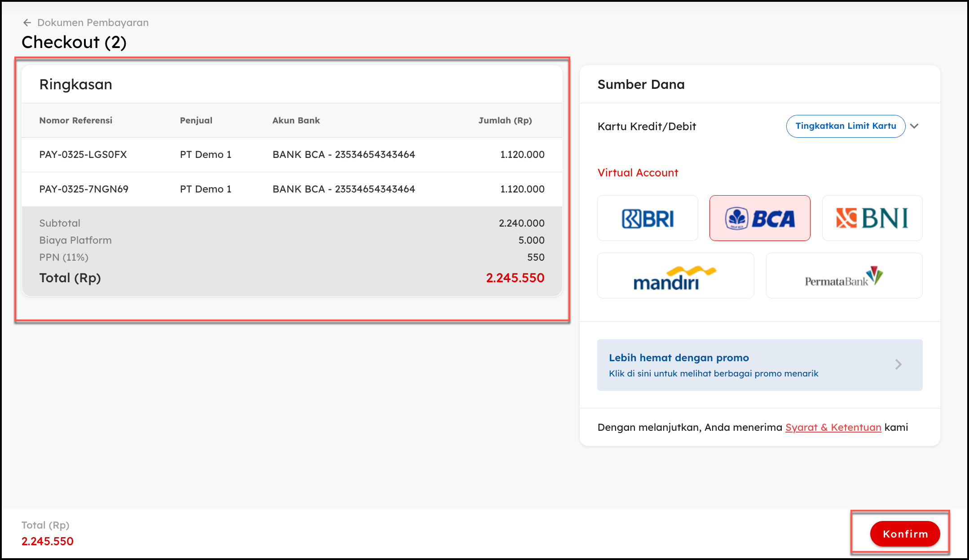Click Nomor Referensi column header
969x560 pixels.
click(x=76, y=120)
